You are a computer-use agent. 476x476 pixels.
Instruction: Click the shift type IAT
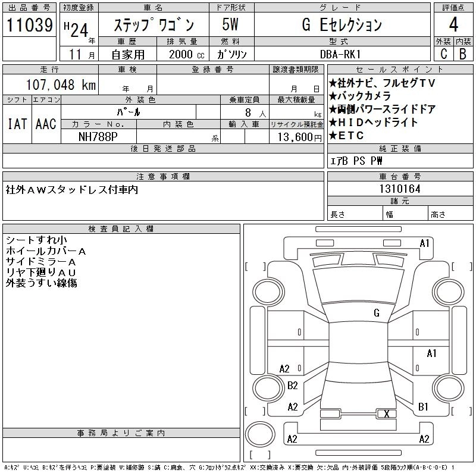(x=17, y=124)
